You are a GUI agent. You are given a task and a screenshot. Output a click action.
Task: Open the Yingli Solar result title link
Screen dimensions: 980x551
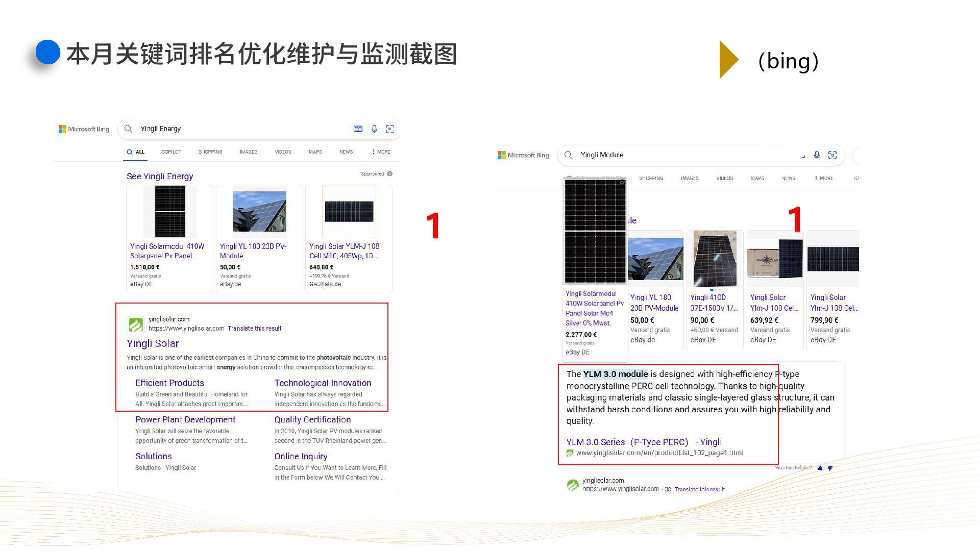pyautogui.click(x=153, y=344)
